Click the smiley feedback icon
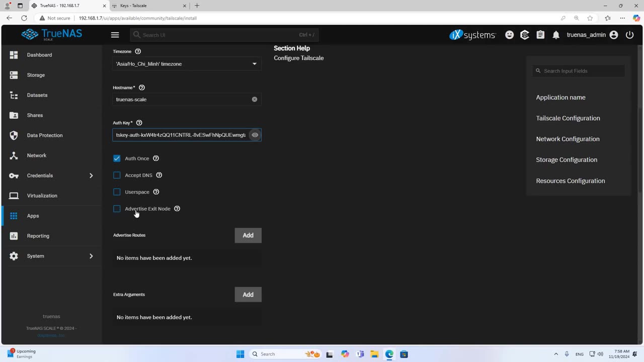This screenshot has width=644, height=362. pos(510,35)
